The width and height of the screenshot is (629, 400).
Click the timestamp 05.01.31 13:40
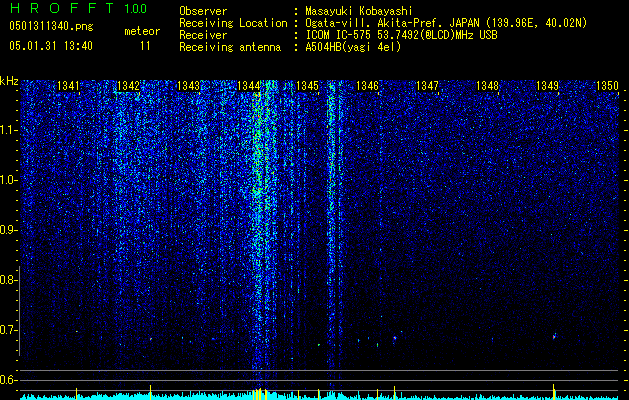[51, 46]
